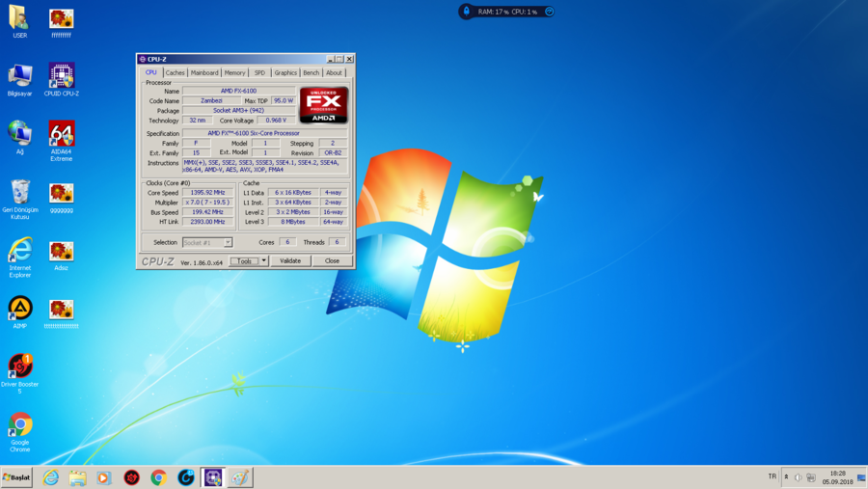Open the AIMP desktop shortcut
The height and width of the screenshot is (489, 868).
click(20, 309)
